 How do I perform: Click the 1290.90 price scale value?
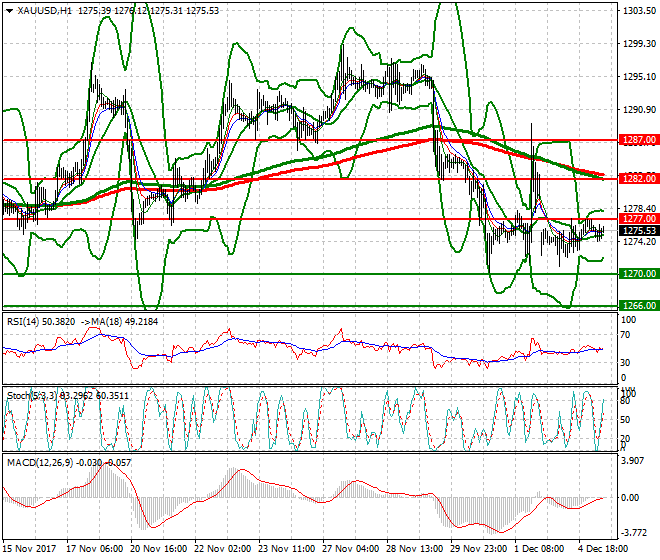639,109
